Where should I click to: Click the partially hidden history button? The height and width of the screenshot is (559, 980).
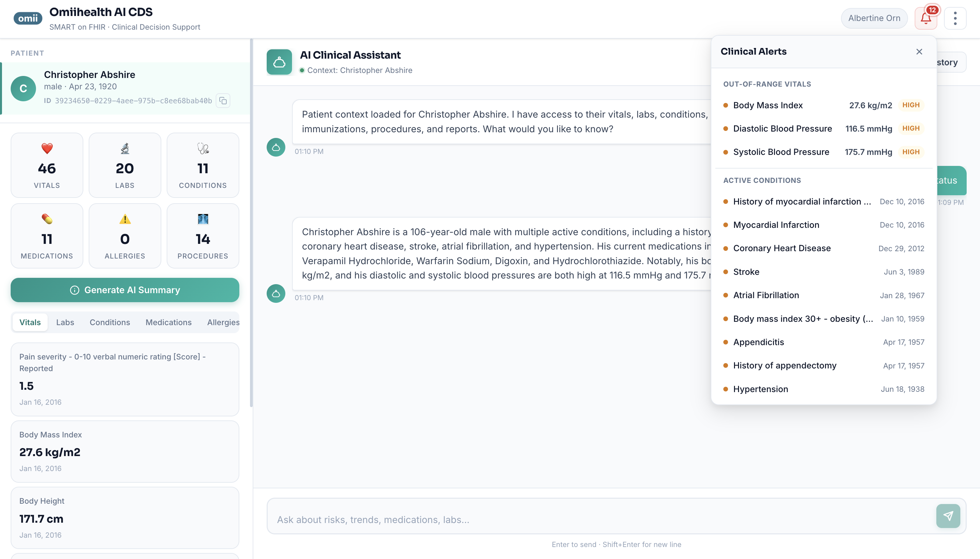pyautogui.click(x=951, y=62)
